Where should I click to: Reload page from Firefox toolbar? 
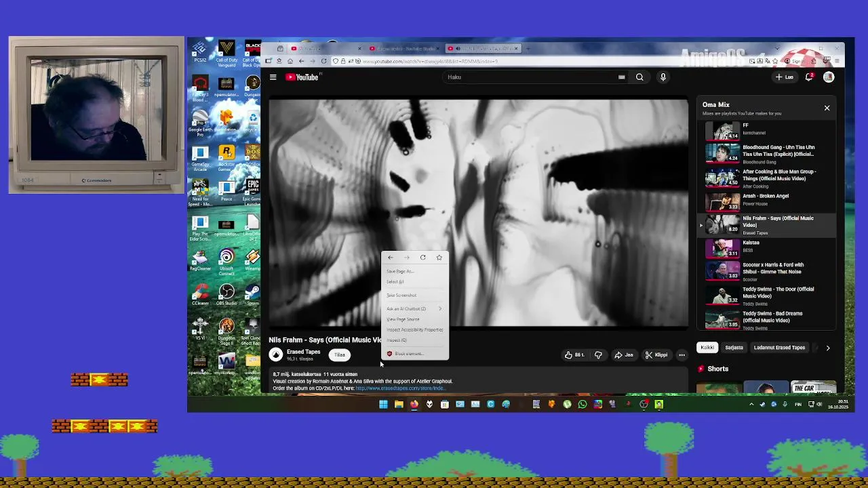pos(323,61)
